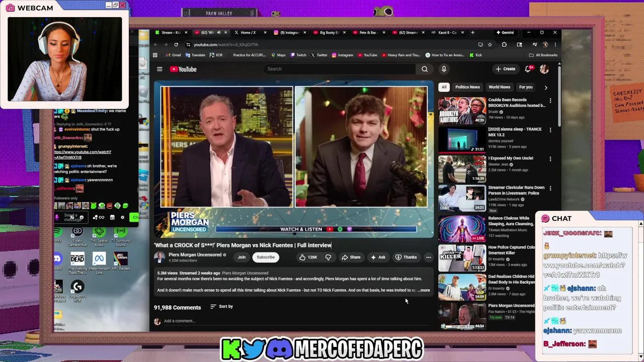
Task: Mute the audio-playing YouTube tab speaker icon
Action: point(218,33)
